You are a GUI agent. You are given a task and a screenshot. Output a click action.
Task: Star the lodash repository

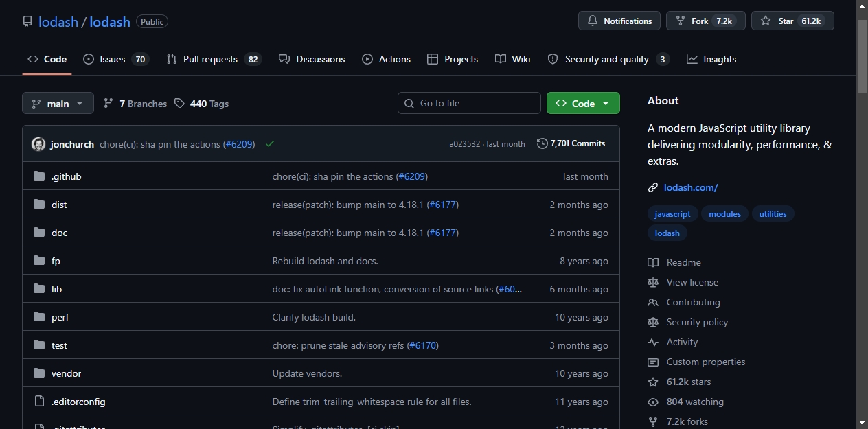click(792, 21)
